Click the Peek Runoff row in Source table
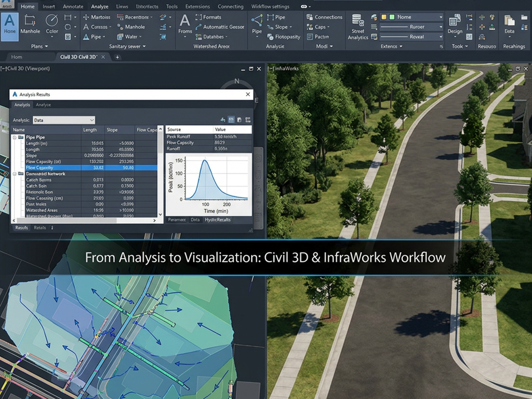The height and width of the screenshot is (399, 532). 209,137
